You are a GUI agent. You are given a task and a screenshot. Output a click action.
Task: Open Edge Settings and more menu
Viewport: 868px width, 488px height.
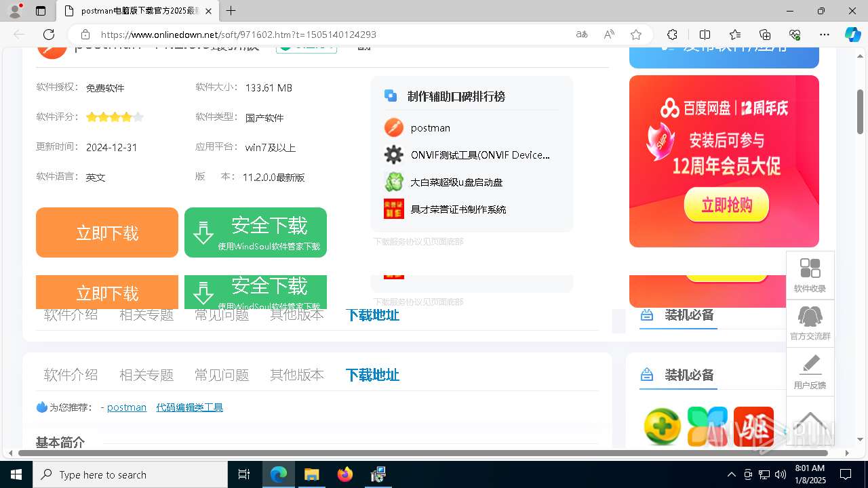825,35
